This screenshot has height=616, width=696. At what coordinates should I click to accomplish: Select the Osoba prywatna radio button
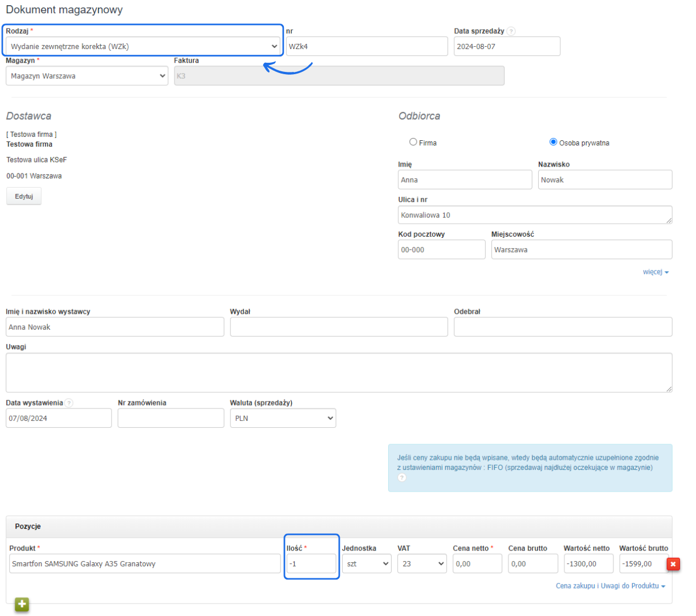click(x=553, y=142)
